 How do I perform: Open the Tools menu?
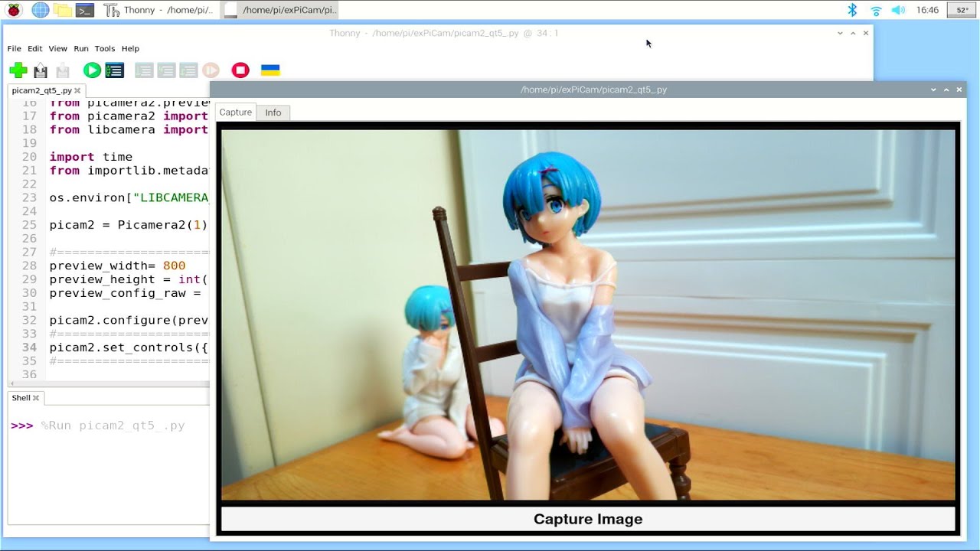tap(105, 48)
